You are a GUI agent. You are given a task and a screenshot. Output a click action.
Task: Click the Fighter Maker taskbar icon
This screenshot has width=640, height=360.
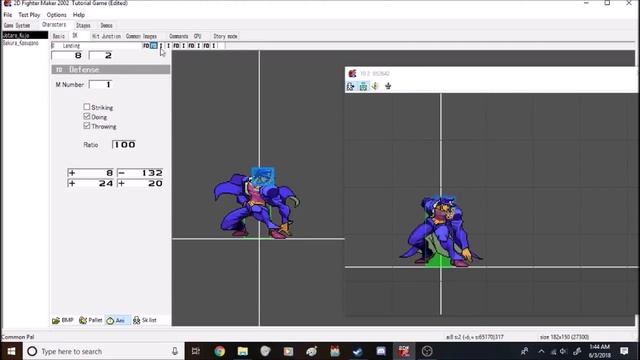404,351
